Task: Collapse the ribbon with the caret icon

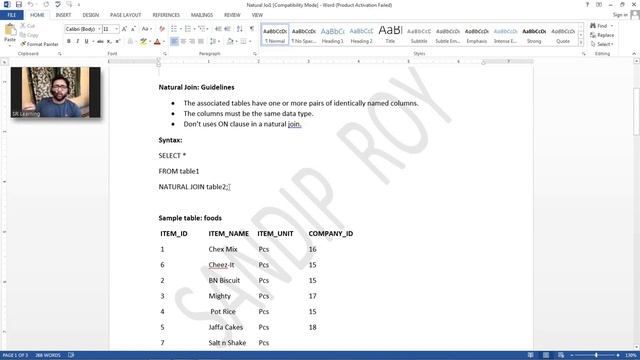Action: coord(634,53)
